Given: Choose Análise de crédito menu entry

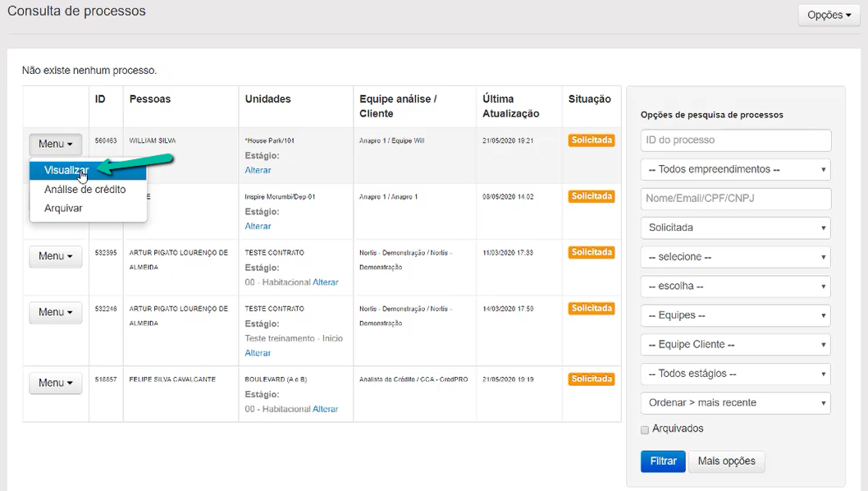Looking at the screenshot, I should [x=85, y=190].
